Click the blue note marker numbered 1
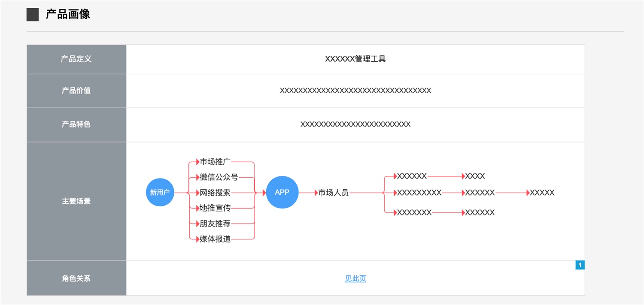 (x=580, y=265)
